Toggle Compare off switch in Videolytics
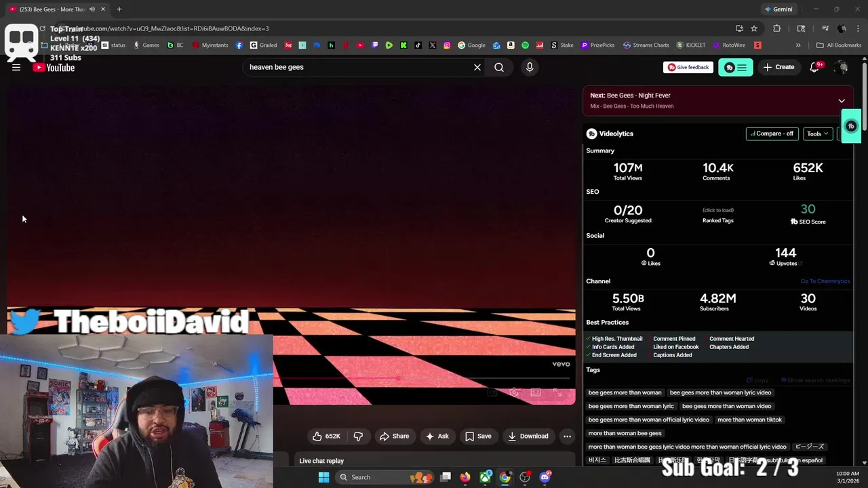This screenshot has height=488, width=868. (772, 134)
